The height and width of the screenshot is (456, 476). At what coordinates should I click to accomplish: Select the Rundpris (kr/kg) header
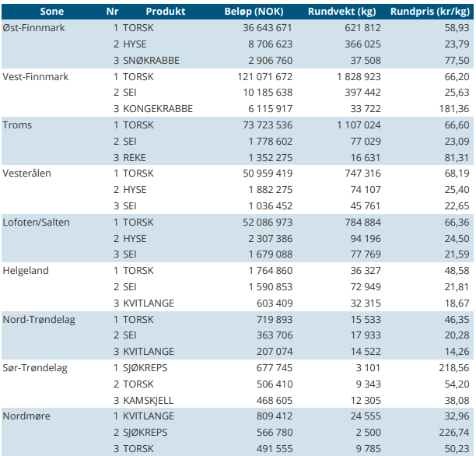point(429,12)
